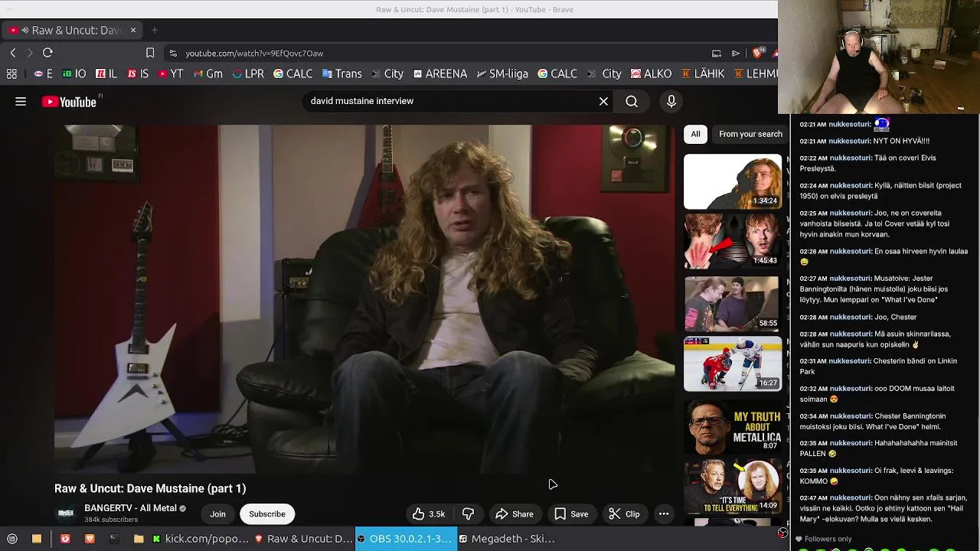The width and height of the screenshot is (980, 551).
Task: Share the video
Action: 514,514
